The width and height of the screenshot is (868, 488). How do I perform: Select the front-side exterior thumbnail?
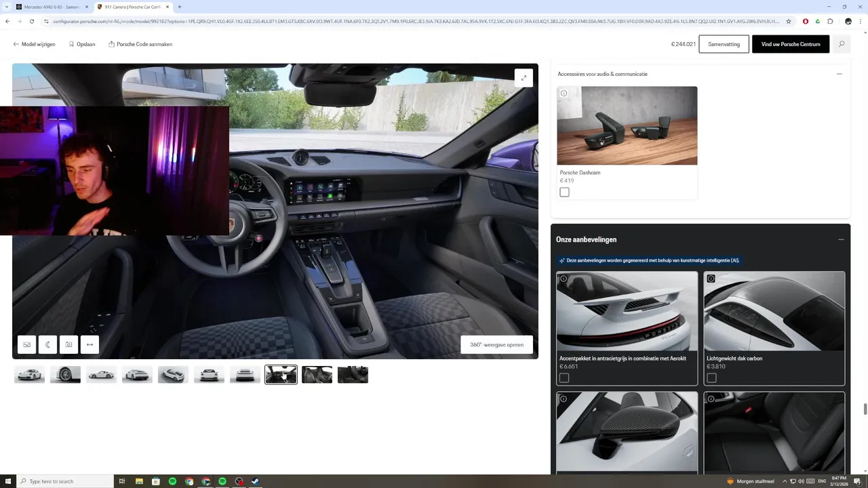click(x=29, y=374)
